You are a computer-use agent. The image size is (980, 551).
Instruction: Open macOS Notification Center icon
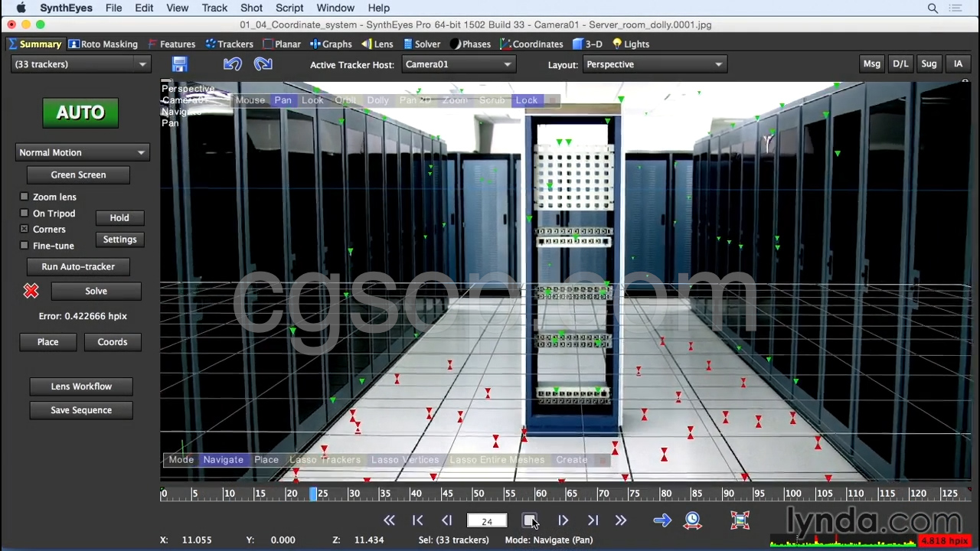[x=955, y=8]
